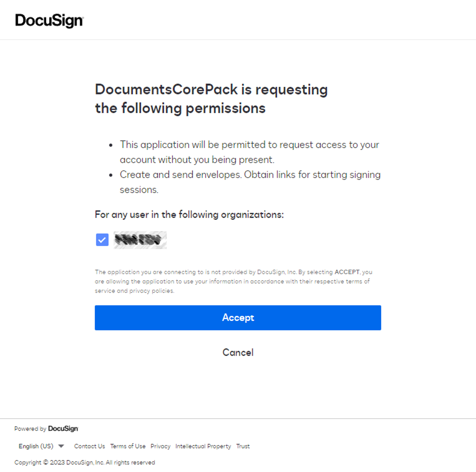Click the 'Create and send envelopes' permission text
476x472 pixels.
(250, 182)
